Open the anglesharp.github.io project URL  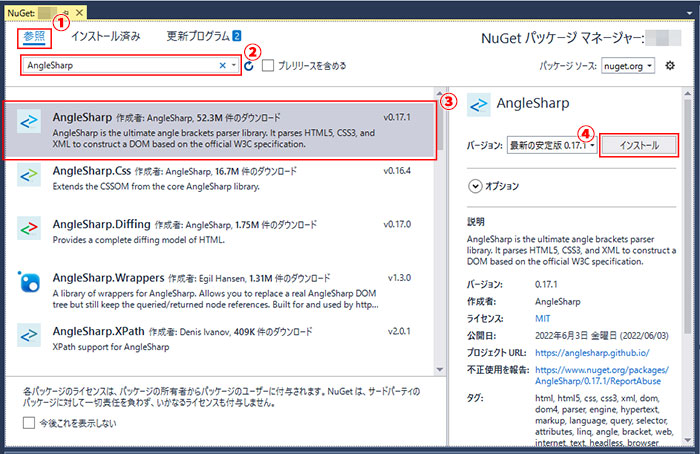pos(592,353)
